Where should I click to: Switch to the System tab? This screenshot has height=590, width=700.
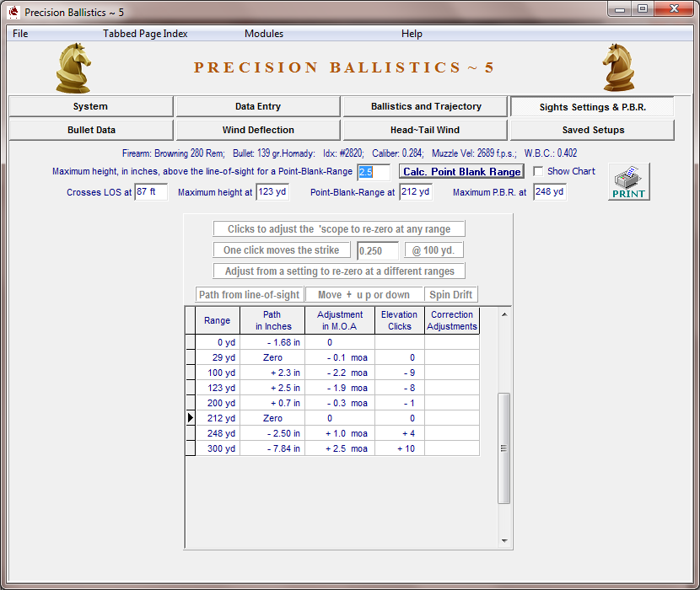coord(91,106)
